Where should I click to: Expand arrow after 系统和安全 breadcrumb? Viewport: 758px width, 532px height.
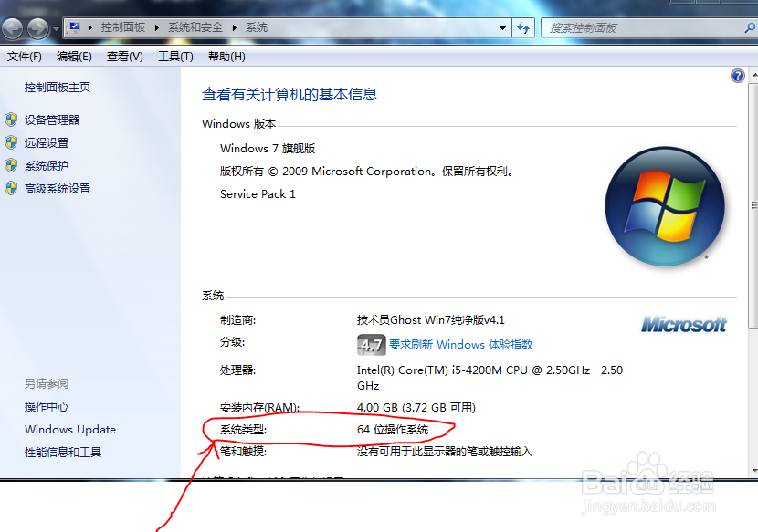(235, 28)
